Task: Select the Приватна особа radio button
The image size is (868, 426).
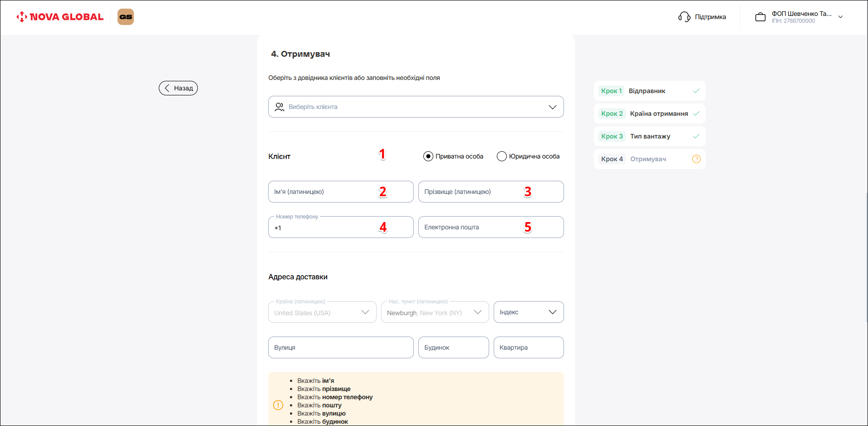Action: coord(428,156)
